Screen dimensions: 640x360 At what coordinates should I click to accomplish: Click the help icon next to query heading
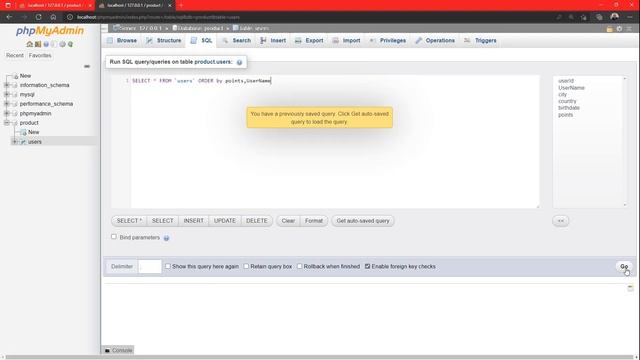[x=239, y=62]
